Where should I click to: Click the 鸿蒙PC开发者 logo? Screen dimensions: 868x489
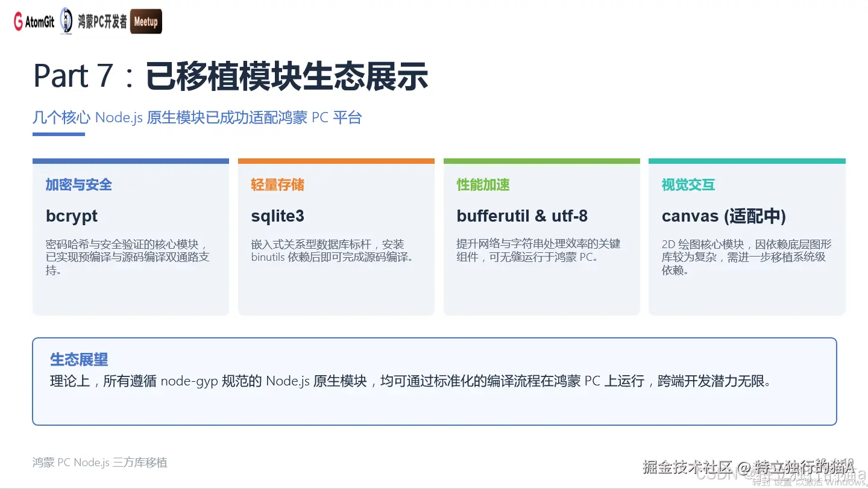pos(94,22)
